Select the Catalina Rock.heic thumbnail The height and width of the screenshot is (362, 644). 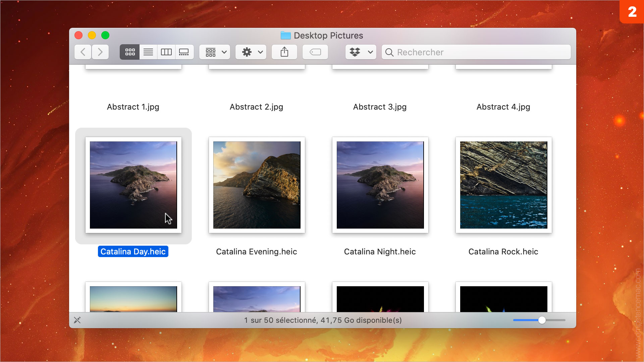click(x=503, y=185)
